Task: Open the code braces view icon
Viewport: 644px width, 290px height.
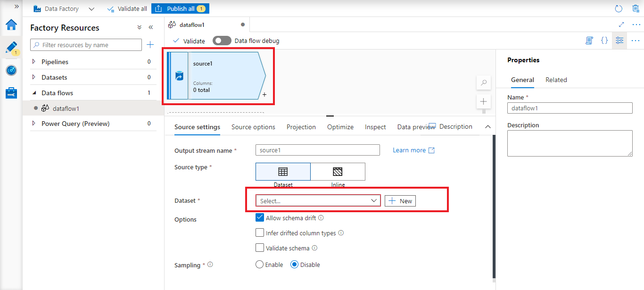Action: point(604,41)
